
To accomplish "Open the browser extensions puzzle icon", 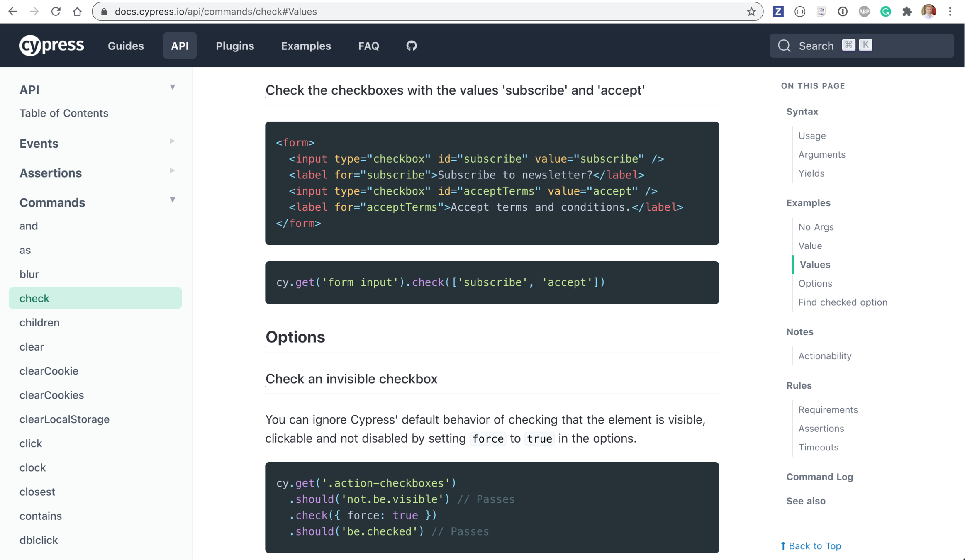I will [907, 12].
